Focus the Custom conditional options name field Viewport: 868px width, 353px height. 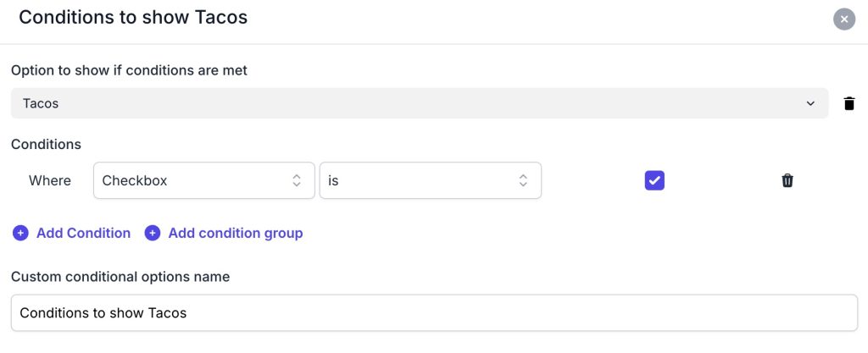click(434, 312)
